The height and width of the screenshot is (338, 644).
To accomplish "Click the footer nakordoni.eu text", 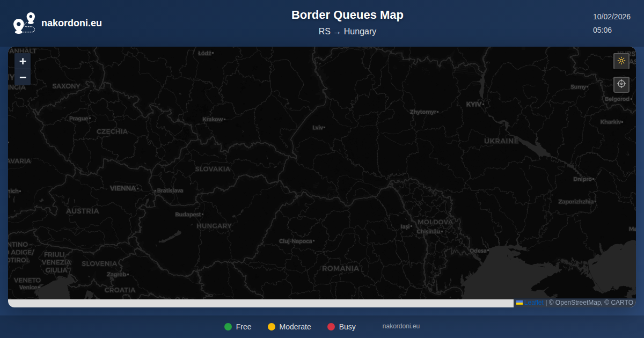I will point(401,326).
